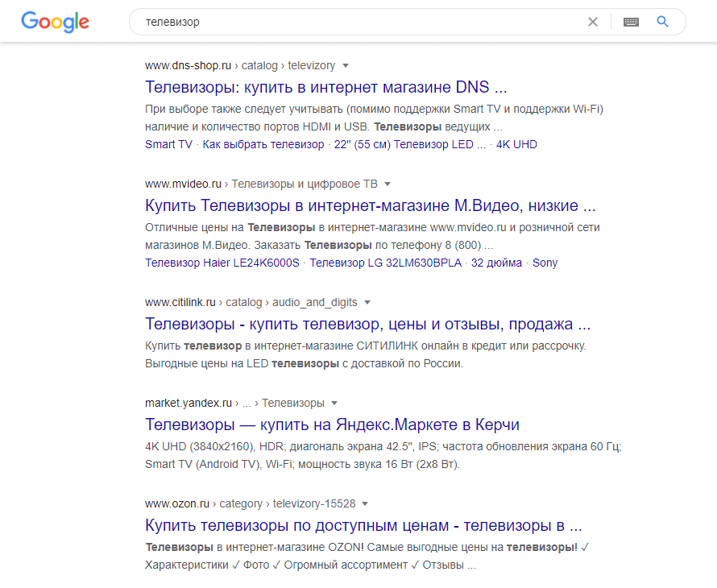717x588 pixels.
Task: Open the Sony sitelink under М.Видео
Action: pyautogui.click(x=545, y=263)
